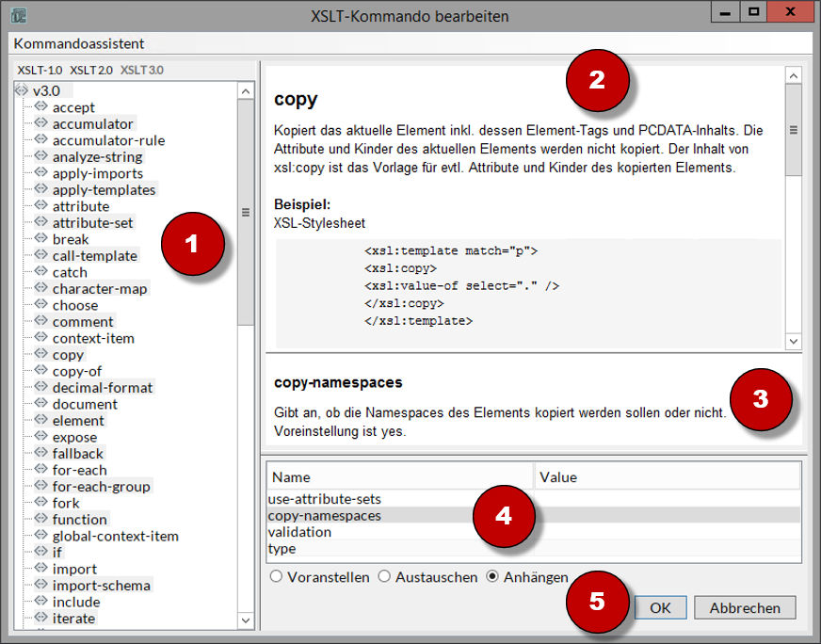Click the icon beside the accumulator element
The width and height of the screenshot is (821, 644).
click(x=41, y=124)
